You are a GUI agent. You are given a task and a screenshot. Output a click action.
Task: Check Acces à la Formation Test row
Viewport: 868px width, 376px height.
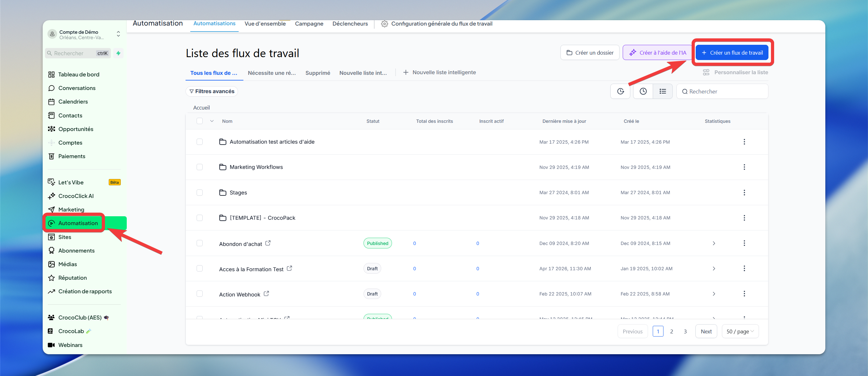click(199, 268)
